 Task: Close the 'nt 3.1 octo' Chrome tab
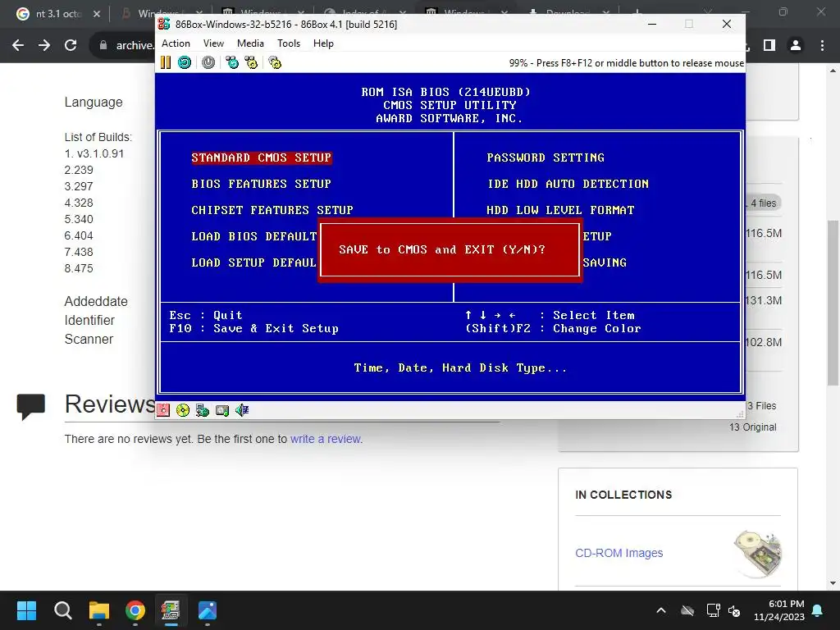tap(97, 14)
